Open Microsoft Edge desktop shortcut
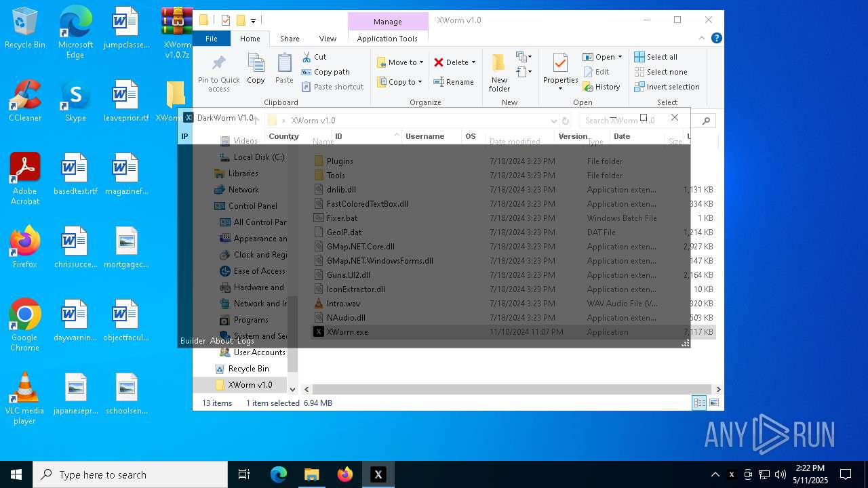Image resolution: width=868 pixels, height=488 pixels. (75, 33)
